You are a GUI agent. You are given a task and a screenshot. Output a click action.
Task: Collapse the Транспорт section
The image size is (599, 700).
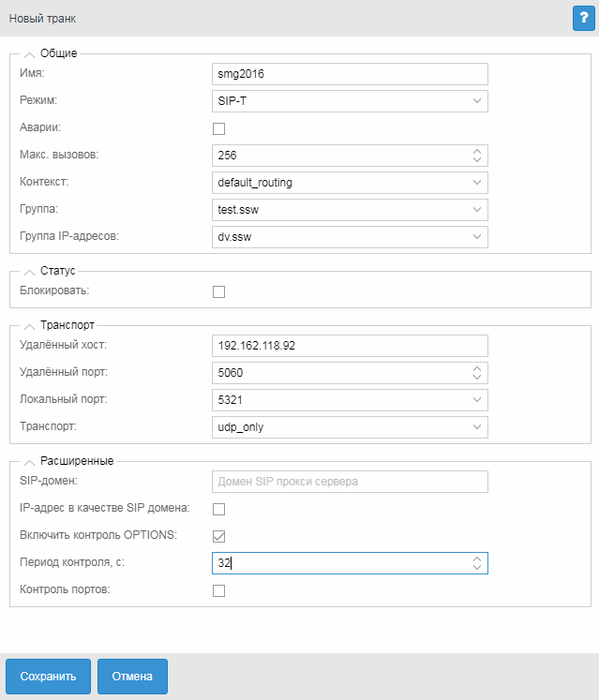point(29,326)
